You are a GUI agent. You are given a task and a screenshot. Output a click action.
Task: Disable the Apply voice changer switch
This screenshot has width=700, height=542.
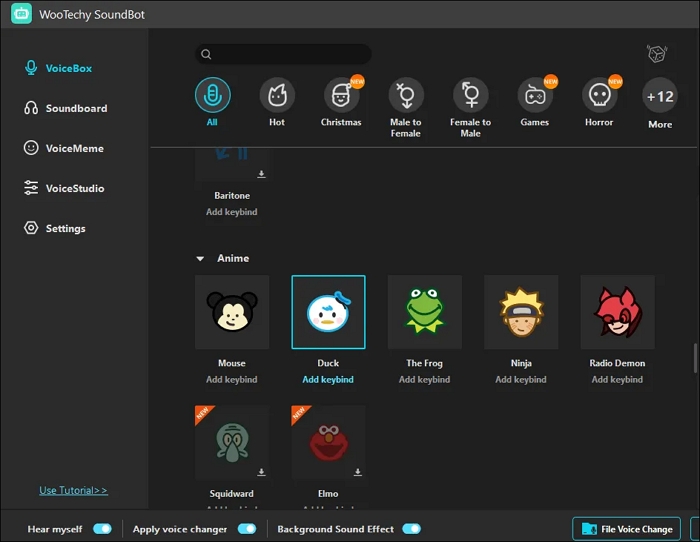pyautogui.click(x=246, y=529)
